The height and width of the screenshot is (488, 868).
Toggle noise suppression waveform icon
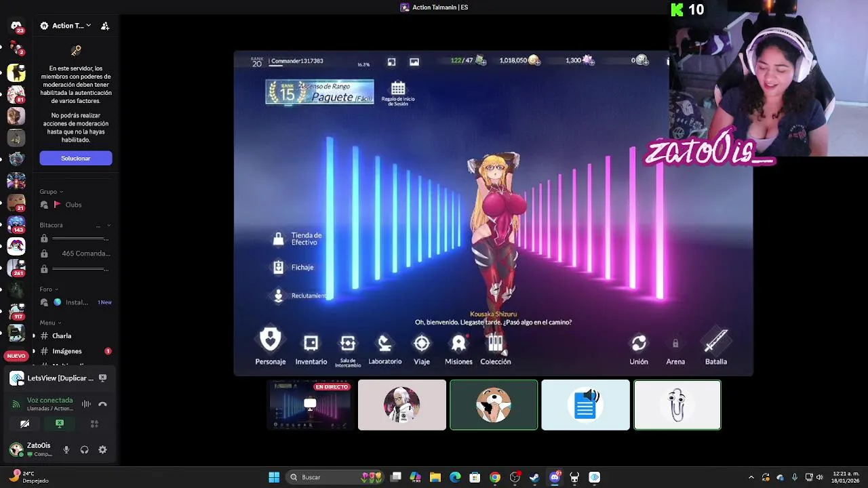point(86,404)
